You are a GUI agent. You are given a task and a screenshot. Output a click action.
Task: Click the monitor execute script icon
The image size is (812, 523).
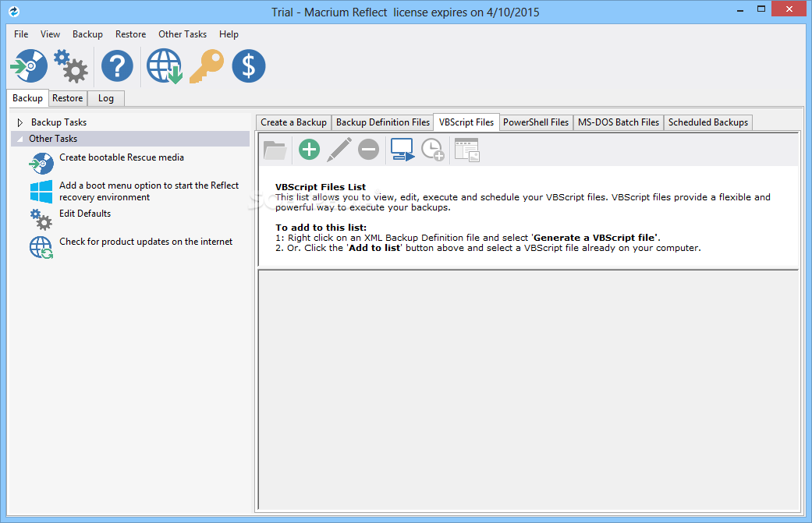402,150
